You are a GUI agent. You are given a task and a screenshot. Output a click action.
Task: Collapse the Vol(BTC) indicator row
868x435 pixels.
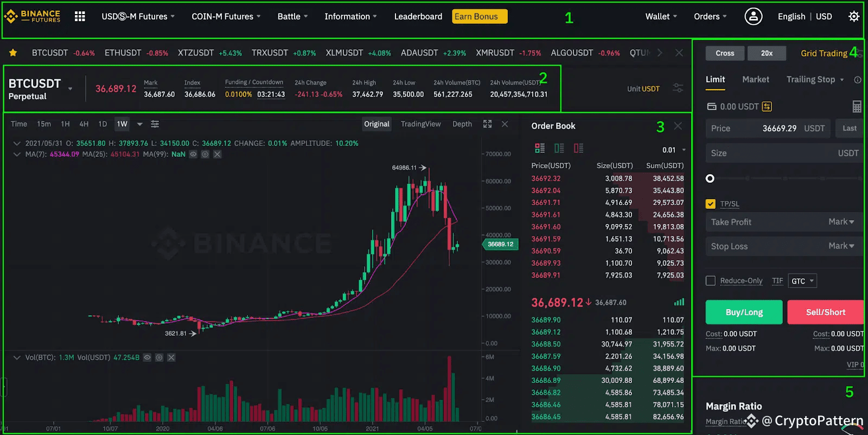point(17,357)
